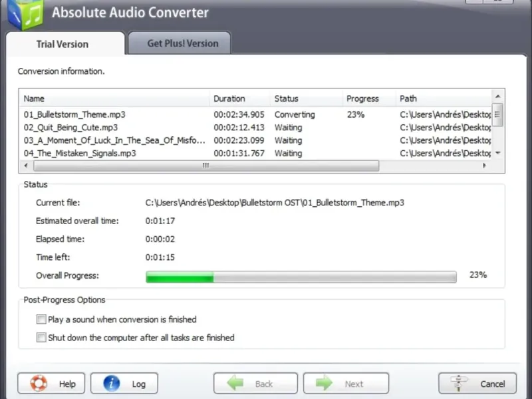Image resolution: width=532 pixels, height=399 pixels.
Task: Click the Overall Progress bar
Action: click(301, 277)
